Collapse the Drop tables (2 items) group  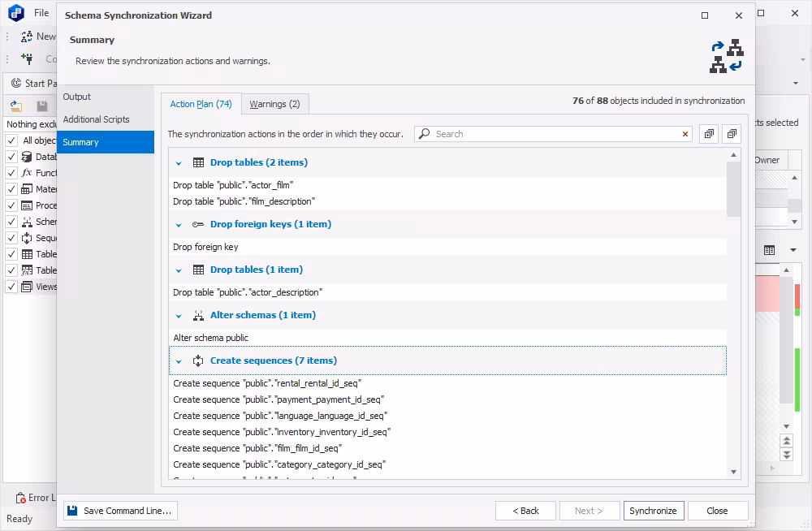click(x=179, y=163)
